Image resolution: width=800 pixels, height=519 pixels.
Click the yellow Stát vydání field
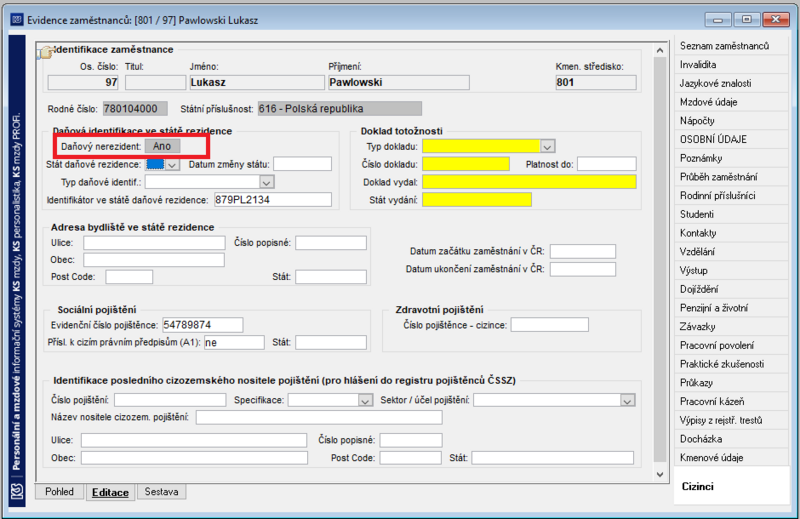(x=477, y=200)
